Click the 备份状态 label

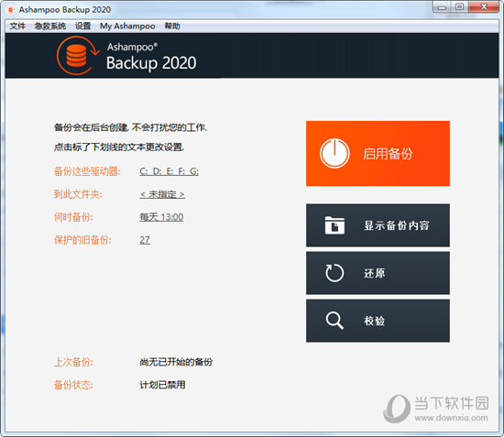pos(73,385)
